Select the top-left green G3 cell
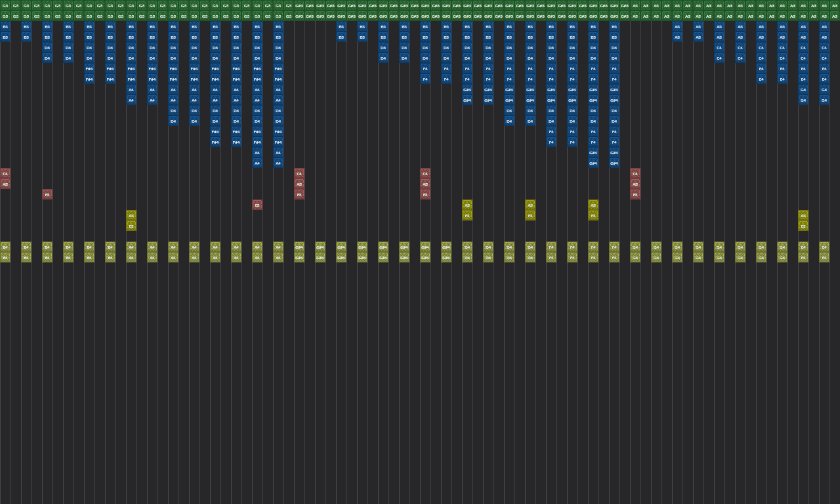 [x=5, y=5]
